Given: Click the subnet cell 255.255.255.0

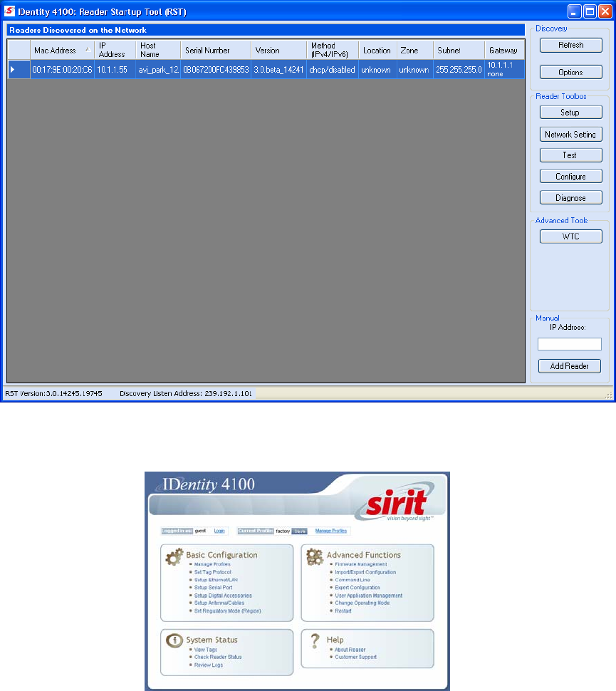Looking at the screenshot, I should pyautogui.click(x=459, y=70).
